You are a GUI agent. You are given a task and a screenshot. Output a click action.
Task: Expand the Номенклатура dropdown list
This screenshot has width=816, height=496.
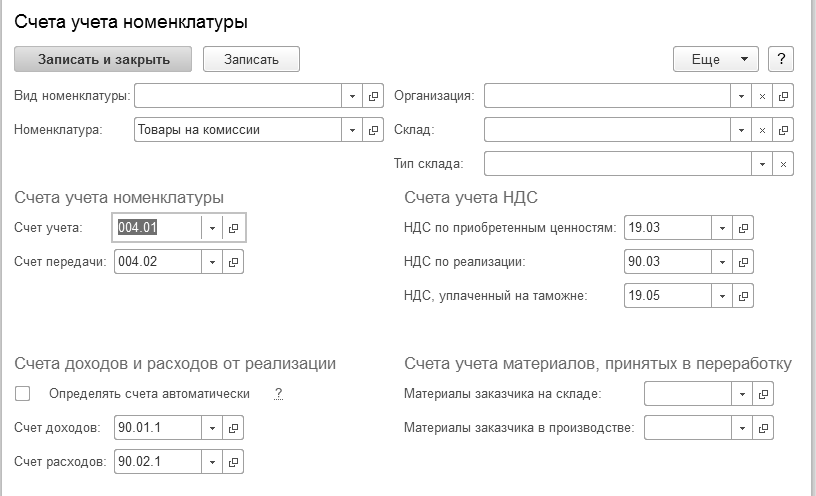point(352,130)
